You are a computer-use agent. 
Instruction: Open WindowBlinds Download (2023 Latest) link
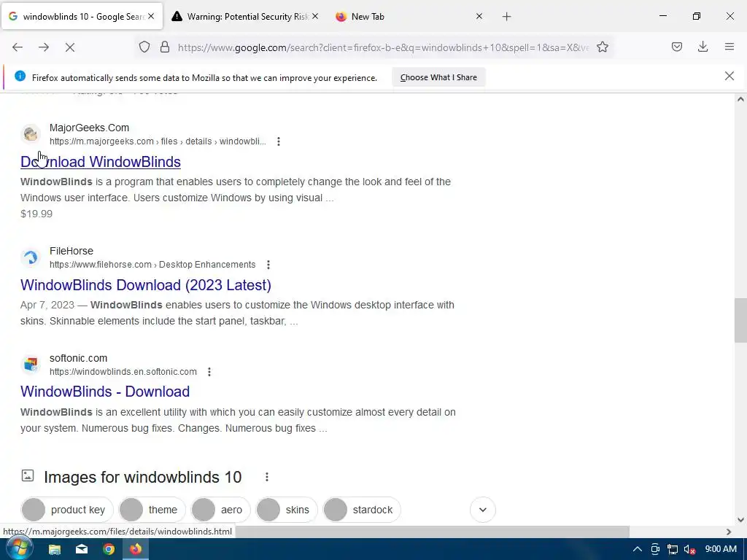(x=146, y=285)
